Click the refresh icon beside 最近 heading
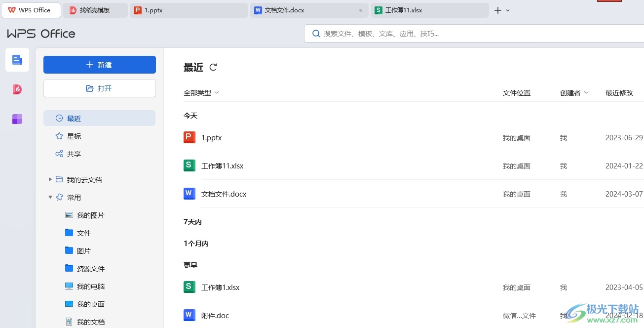The height and width of the screenshot is (328, 644). [213, 67]
